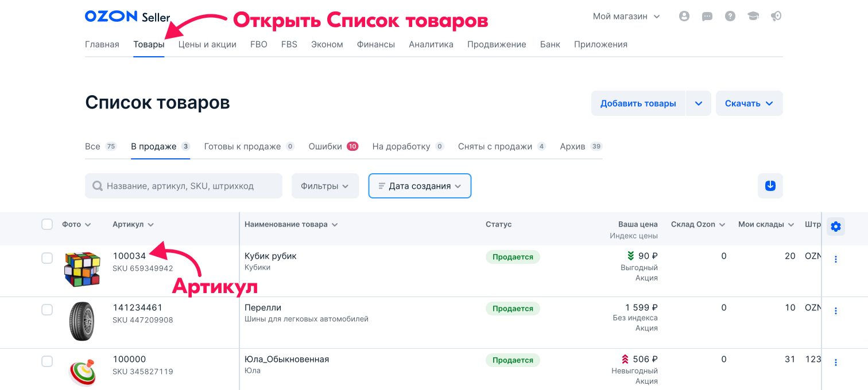Screen dimensions: 868x390
Task: Click Продается status for item 100034
Action: click(513, 257)
